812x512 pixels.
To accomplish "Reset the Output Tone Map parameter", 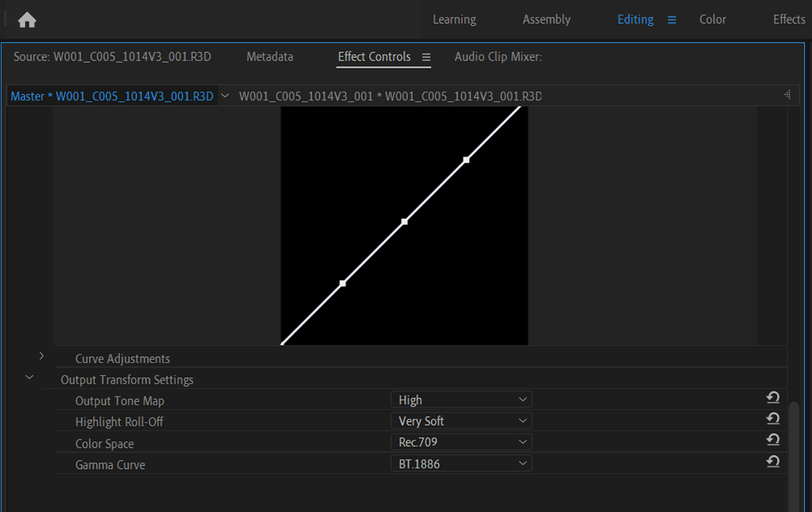I will [x=773, y=397].
